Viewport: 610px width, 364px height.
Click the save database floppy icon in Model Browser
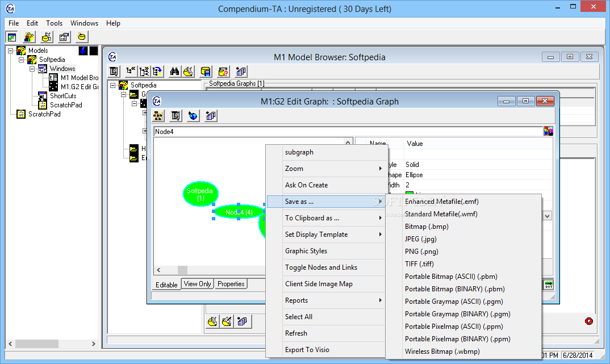[x=206, y=72]
